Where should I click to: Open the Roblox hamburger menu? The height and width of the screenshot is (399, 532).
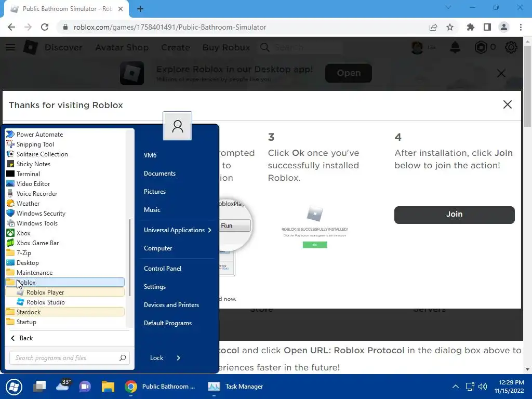point(10,47)
